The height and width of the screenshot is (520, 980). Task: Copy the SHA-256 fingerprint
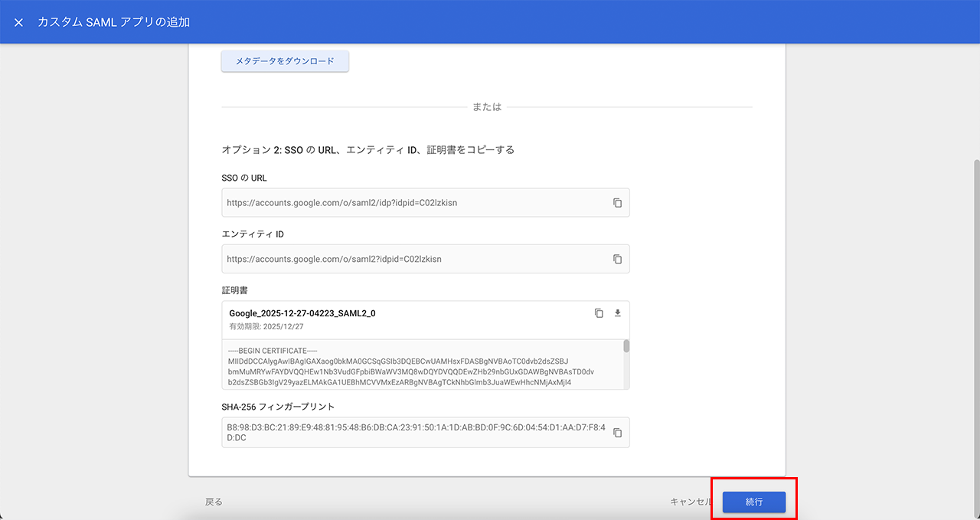[617, 433]
